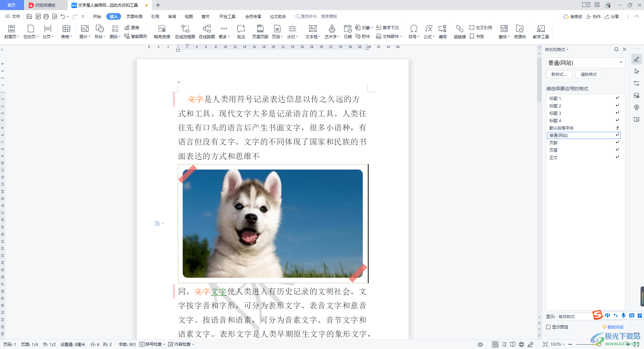This screenshot has width=644, height=349.
Task: Apply the 标题 1 style from list
Action: [584, 98]
